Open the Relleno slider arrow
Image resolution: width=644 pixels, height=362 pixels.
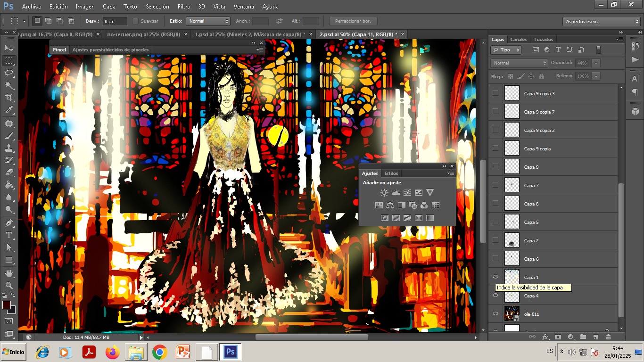pos(595,76)
